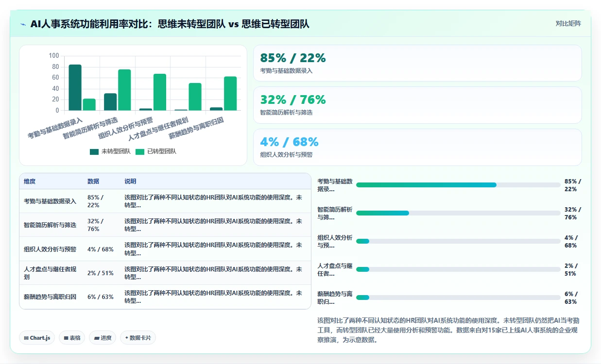Click the 薪酬趋势与离职归因 progress bar
This screenshot has width=601, height=364.
(458, 298)
